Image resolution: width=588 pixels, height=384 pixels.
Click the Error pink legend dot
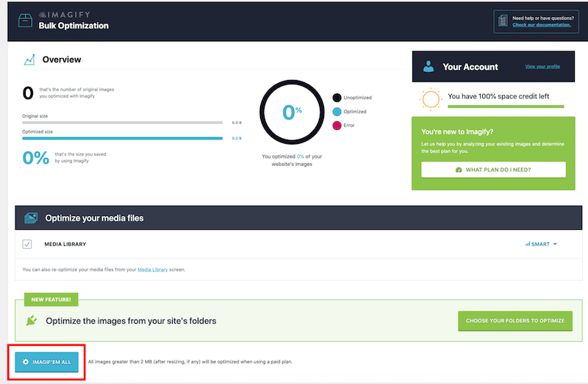click(x=337, y=126)
